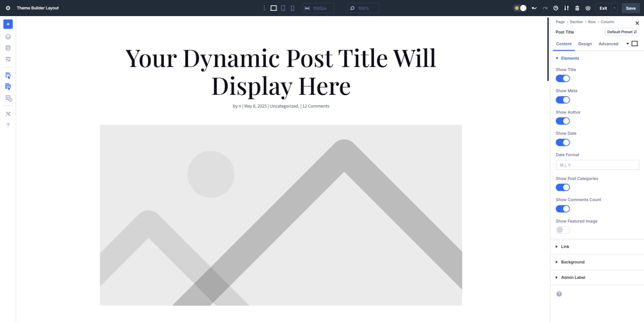Click the trash icon in the toolbar

(x=577, y=8)
